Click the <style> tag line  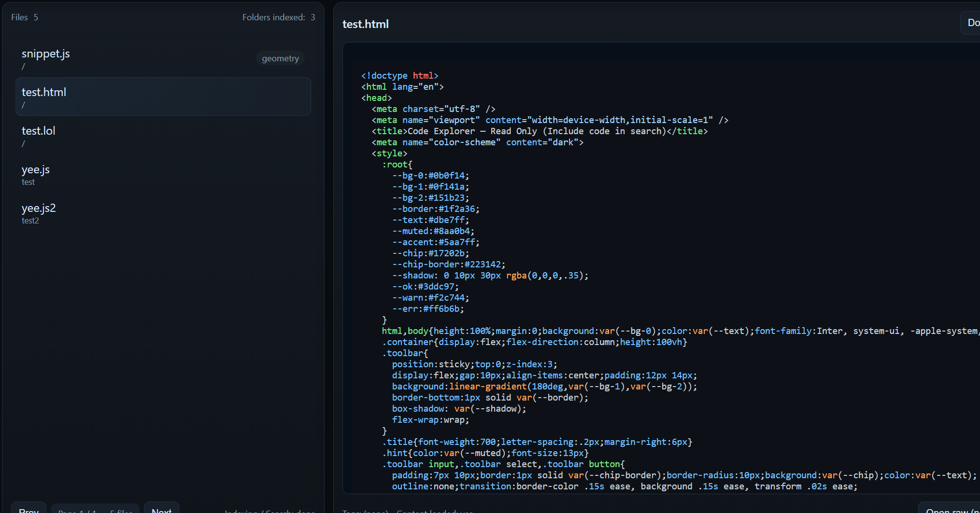tap(389, 153)
